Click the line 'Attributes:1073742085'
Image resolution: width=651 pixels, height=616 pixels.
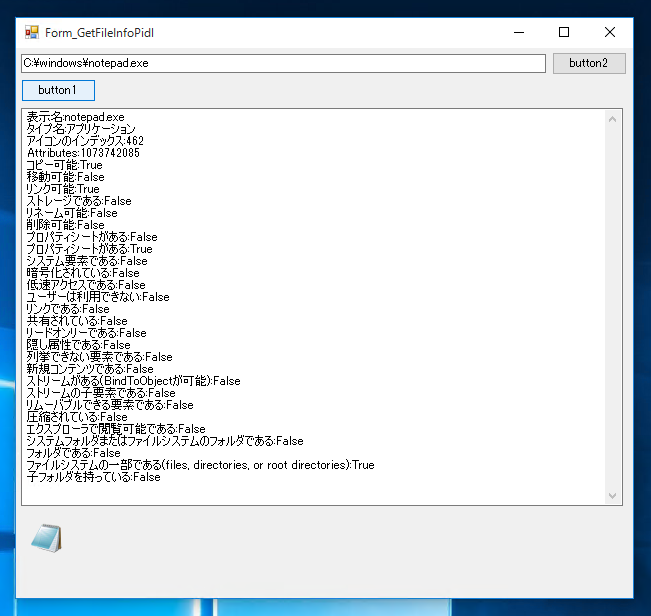click(83, 153)
